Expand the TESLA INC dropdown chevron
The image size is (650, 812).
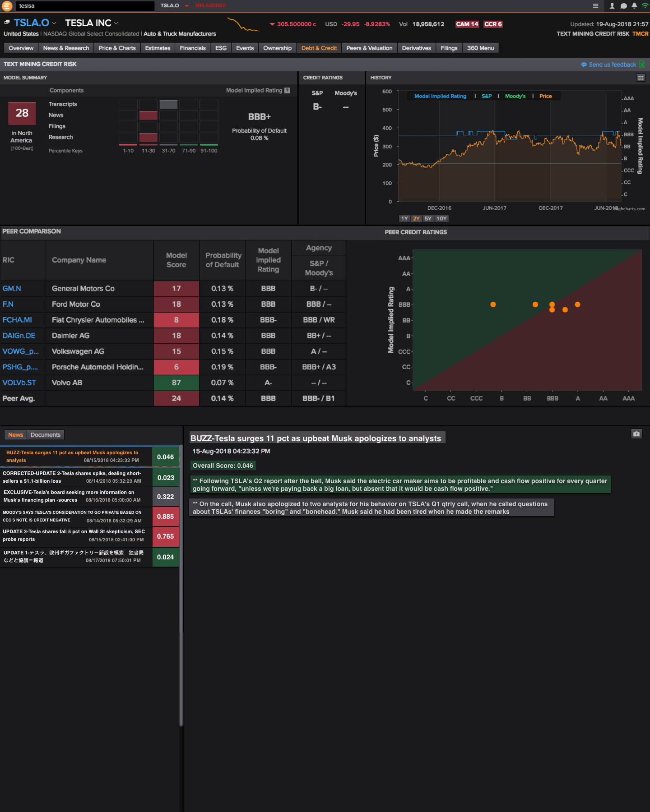(x=116, y=23)
